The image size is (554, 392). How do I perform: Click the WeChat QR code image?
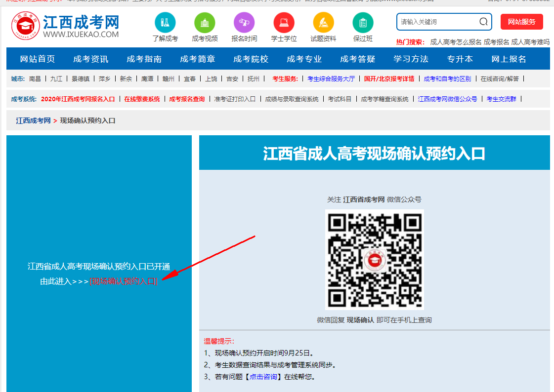click(x=375, y=260)
